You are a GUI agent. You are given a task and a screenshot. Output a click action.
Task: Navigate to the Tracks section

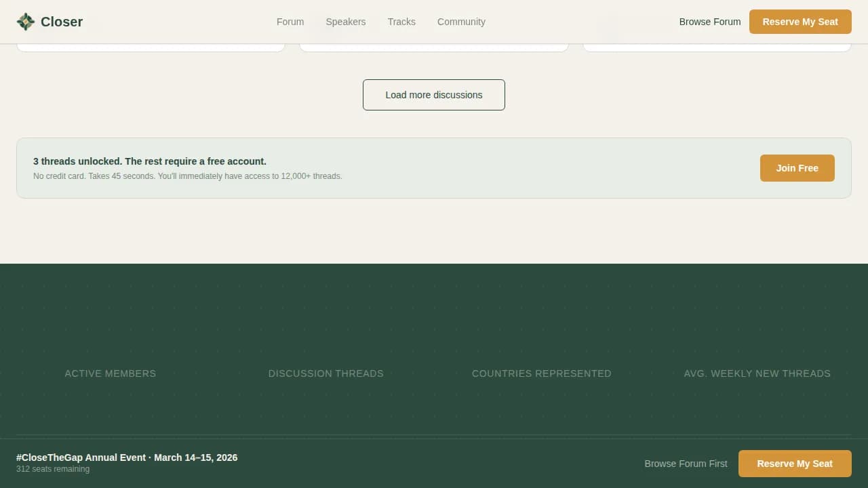click(x=401, y=22)
